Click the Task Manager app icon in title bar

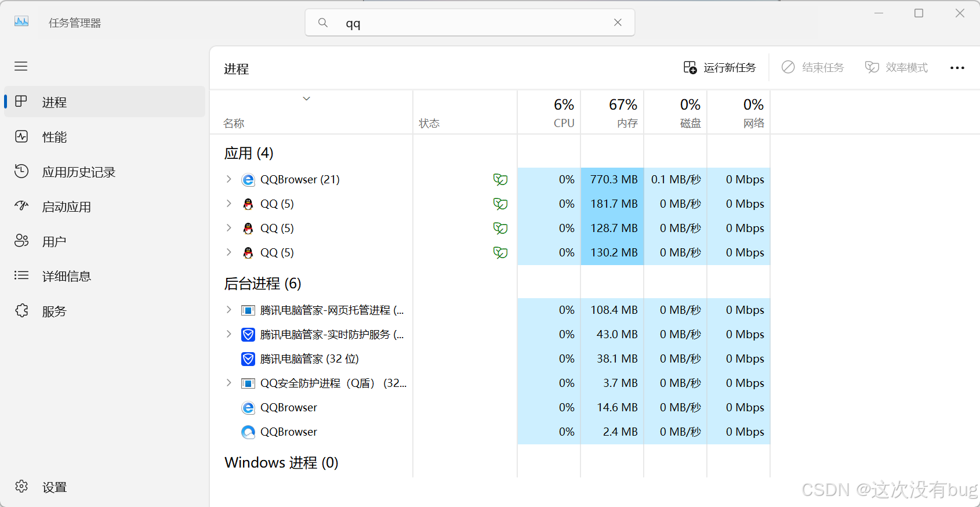point(21,22)
